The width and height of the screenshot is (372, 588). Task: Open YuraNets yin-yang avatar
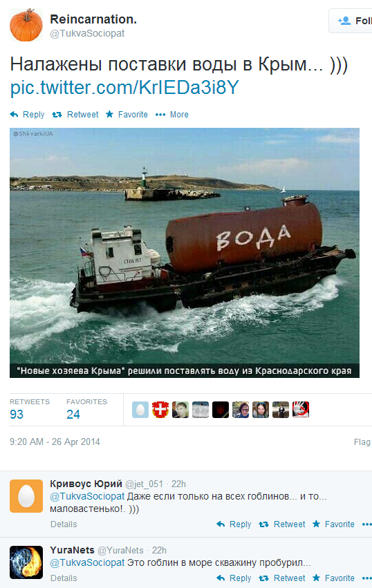[x=26, y=562]
